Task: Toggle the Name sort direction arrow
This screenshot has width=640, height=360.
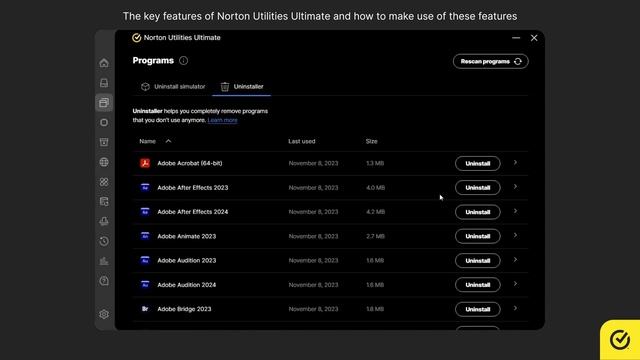Action: (x=168, y=141)
